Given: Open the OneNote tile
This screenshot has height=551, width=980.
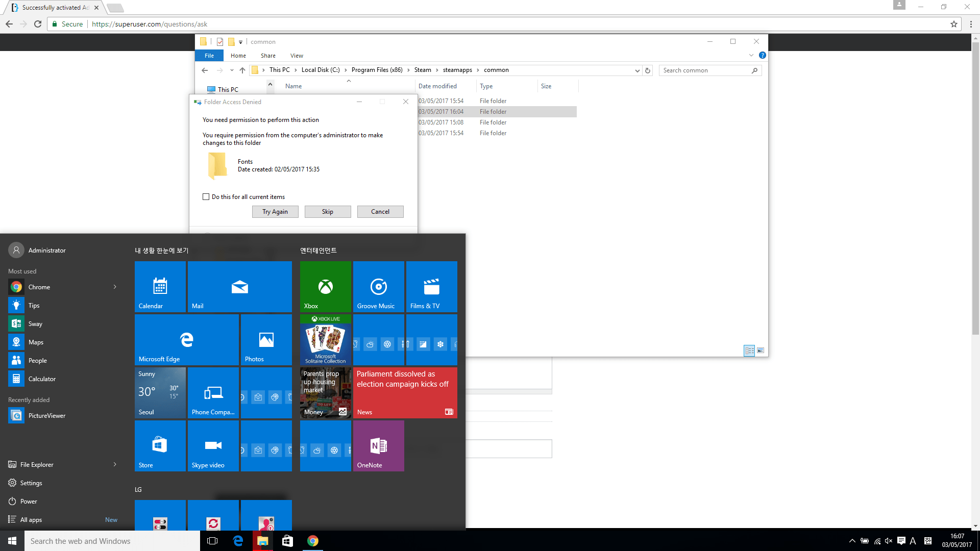Looking at the screenshot, I should point(379,446).
